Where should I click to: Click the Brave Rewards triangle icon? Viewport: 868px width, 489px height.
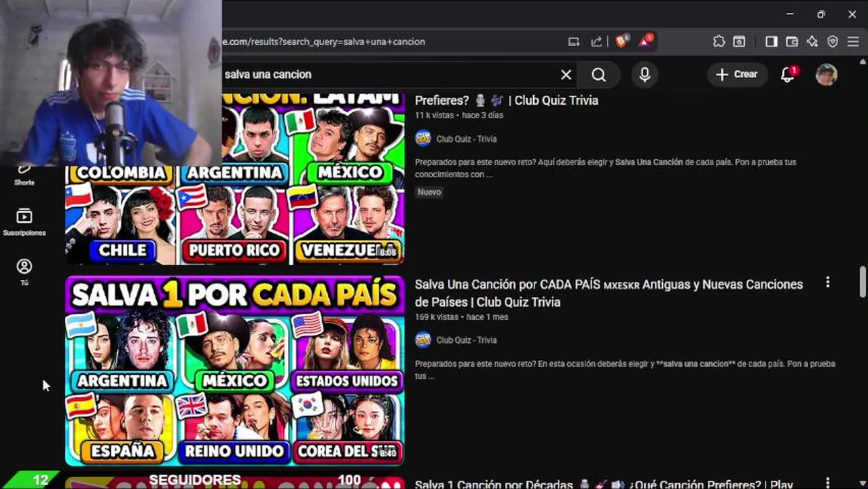(645, 41)
